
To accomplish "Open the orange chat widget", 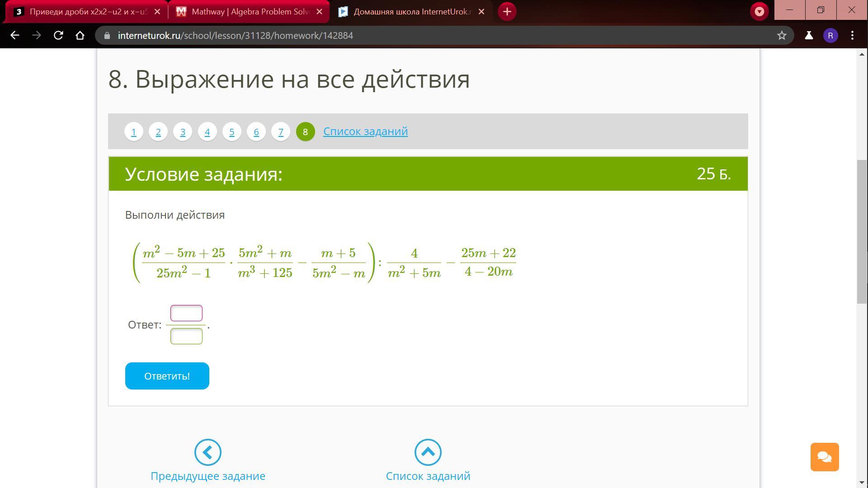I will pos(824,457).
